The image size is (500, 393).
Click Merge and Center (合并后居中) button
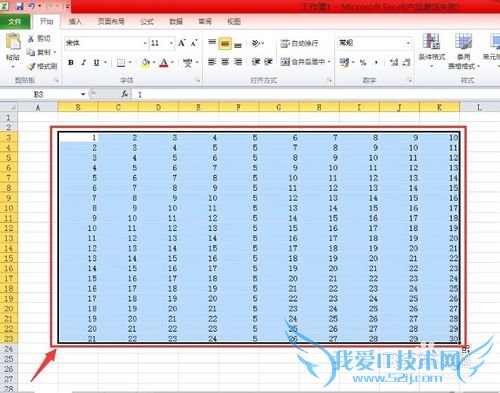pyautogui.click(x=302, y=62)
